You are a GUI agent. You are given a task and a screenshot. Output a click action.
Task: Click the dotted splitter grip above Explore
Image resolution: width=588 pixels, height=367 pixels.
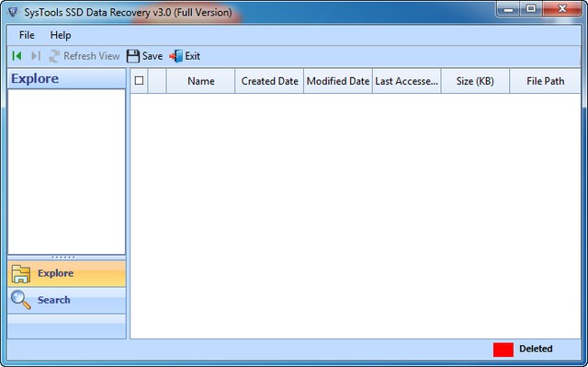(63, 258)
